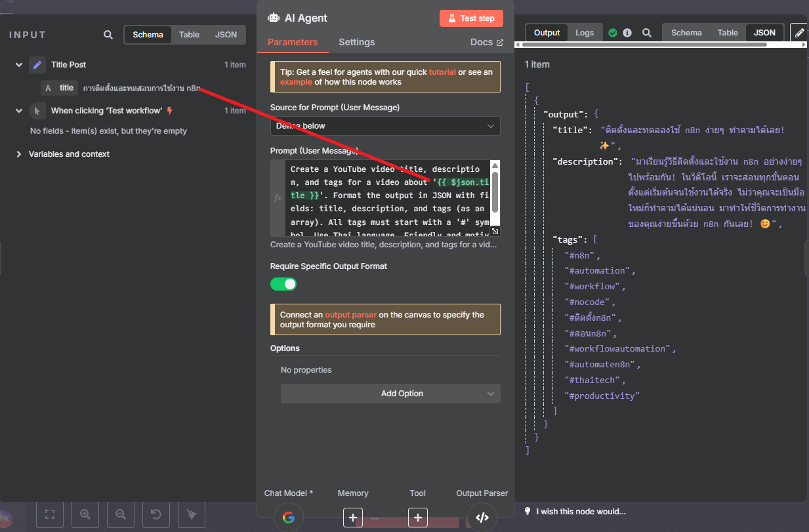This screenshot has width=809, height=532.
Task: Click the lightbulb feedback icon
Action: pyautogui.click(x=528, y=512)
